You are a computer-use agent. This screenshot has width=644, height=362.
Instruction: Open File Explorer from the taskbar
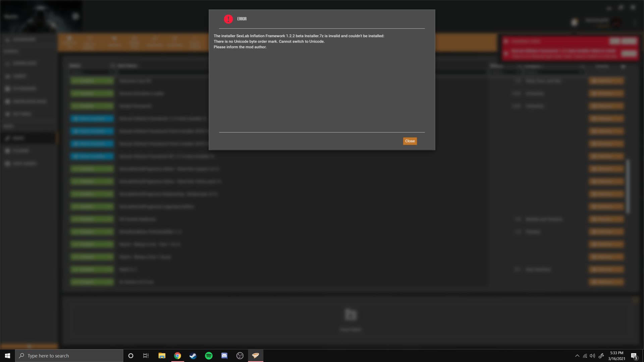click(162, 356)
